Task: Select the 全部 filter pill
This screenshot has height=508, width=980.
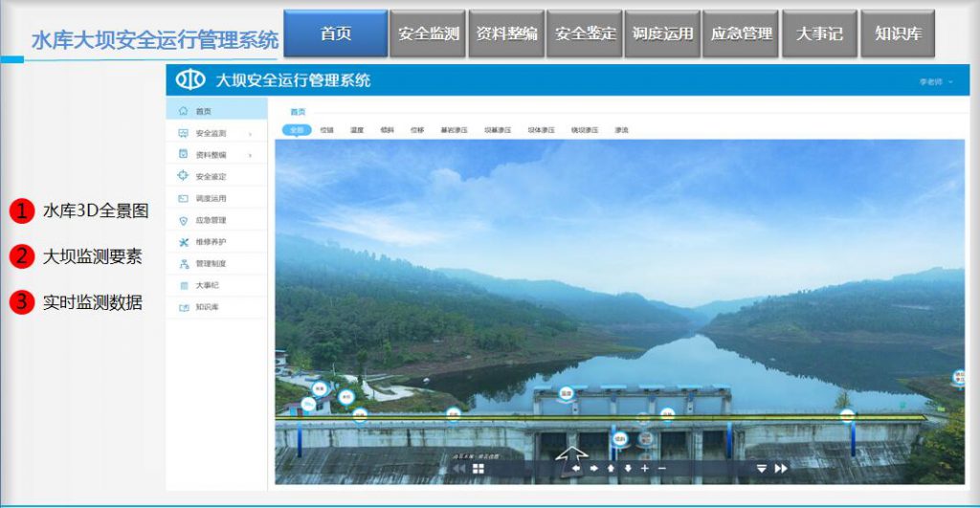Action: (297, 129)
